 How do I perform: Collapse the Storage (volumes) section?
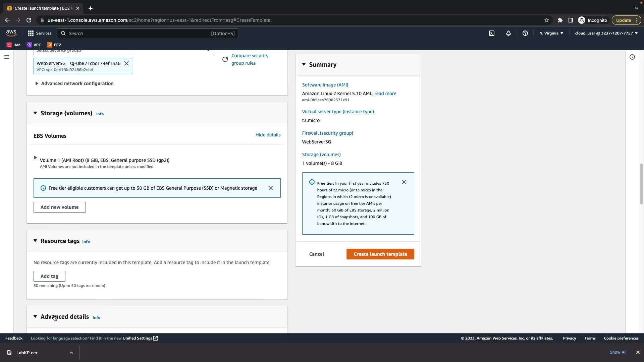pos(35,113)
